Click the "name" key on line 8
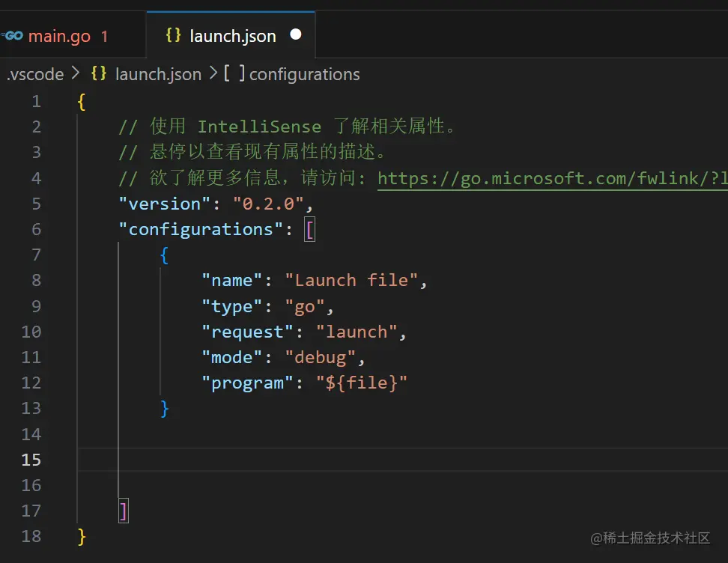728x563 pixels. click(x=231, y=280)
